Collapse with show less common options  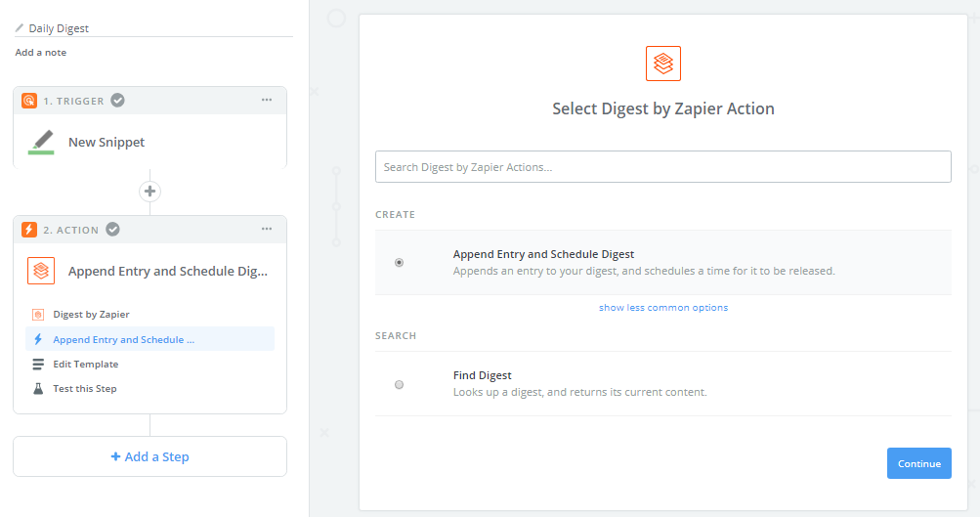[663, 308]
